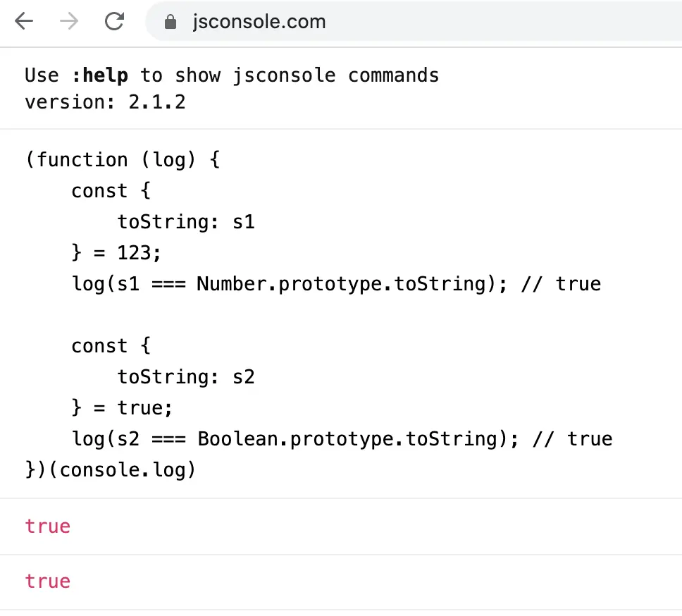Click the first 'const {' line
Viewport: 682px width, 616px height.
[111, 191]
